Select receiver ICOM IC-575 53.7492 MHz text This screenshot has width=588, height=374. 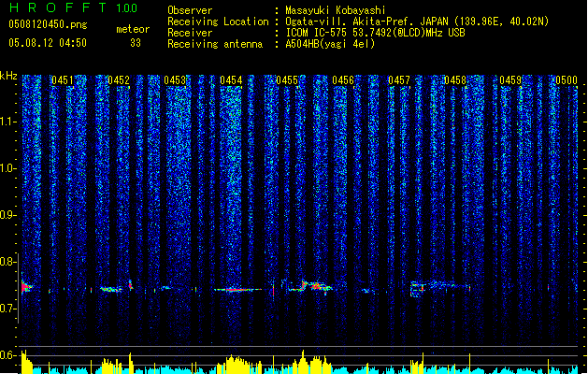[x=375, y=33]
